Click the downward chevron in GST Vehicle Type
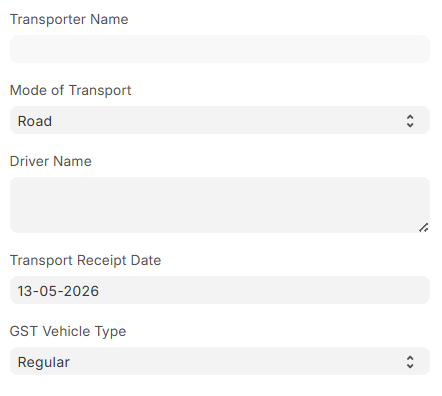This screenshot has height=396, width=442. 410,366
